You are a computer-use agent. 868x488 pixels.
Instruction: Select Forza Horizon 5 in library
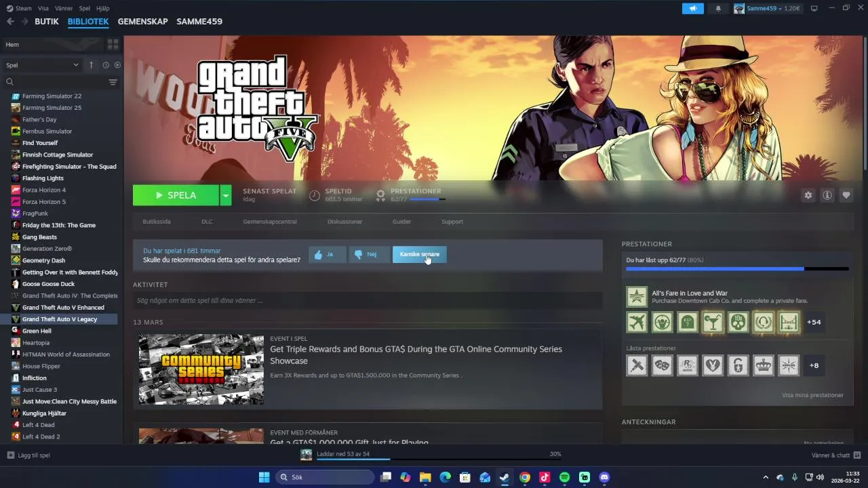pos(44,202)
